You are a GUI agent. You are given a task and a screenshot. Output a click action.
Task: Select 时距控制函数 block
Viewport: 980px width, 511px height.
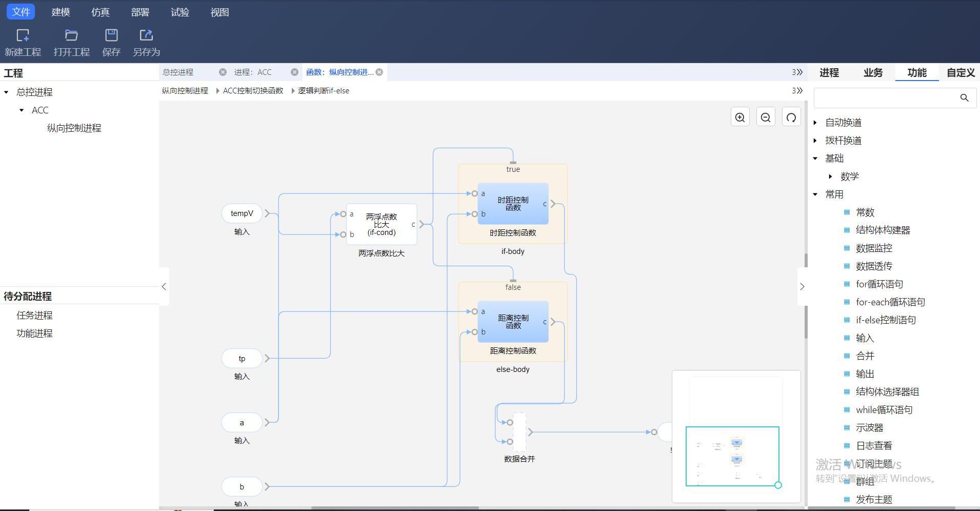(x=513, y=204)
